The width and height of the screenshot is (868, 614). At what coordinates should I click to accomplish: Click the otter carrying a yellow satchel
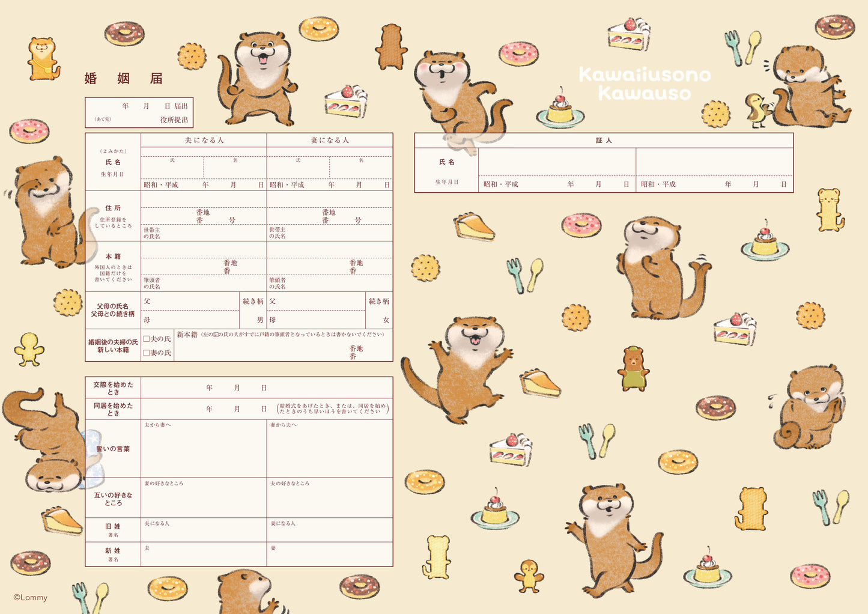(x=44, y=59)
